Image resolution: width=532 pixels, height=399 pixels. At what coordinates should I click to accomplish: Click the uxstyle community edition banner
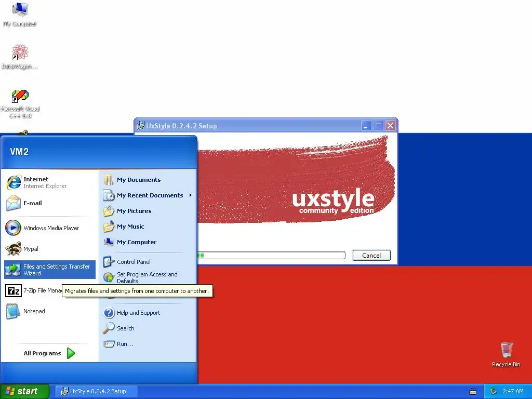295,180
